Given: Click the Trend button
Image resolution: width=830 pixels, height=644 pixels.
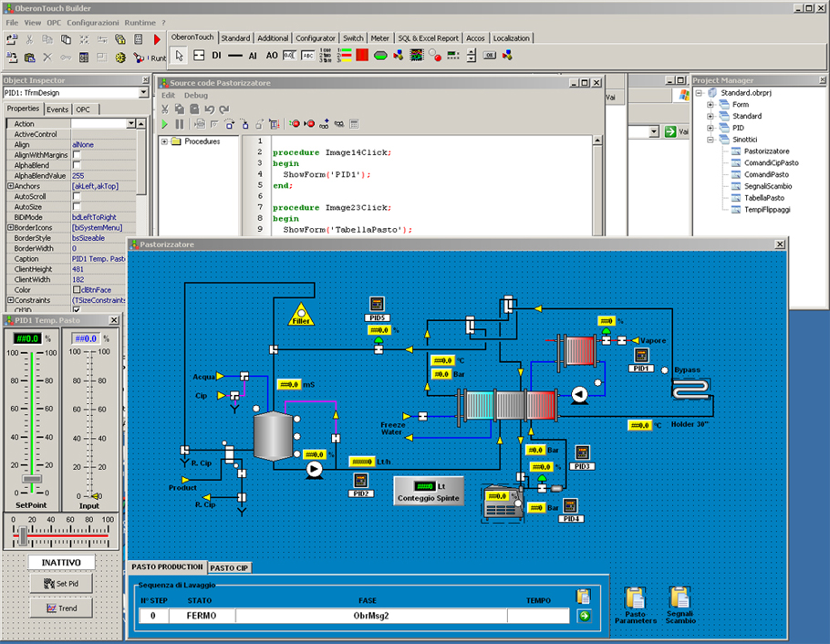Looking at the screenshot, I should click(x=61, y=608).
